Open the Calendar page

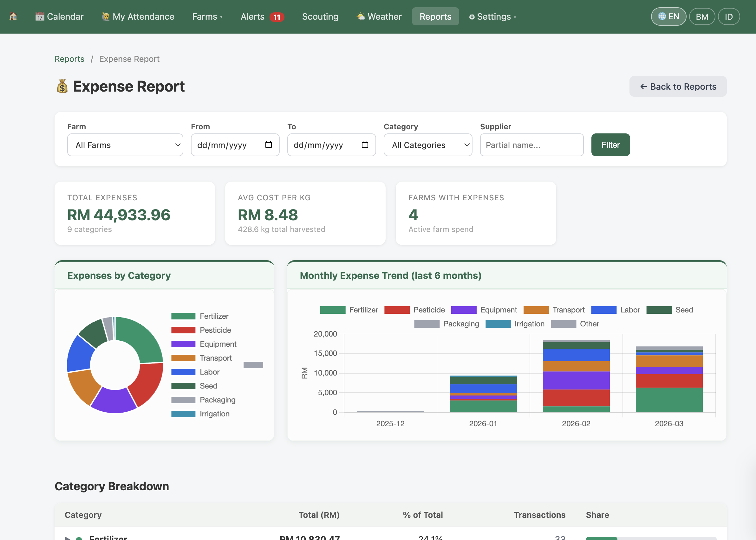(59, 16)
